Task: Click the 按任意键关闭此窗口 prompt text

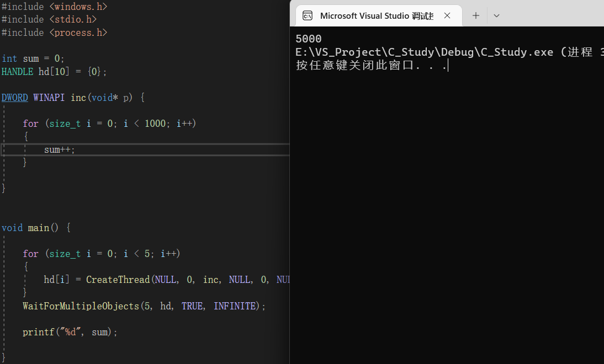Action: pyautogui.click(x=353, y=65)
